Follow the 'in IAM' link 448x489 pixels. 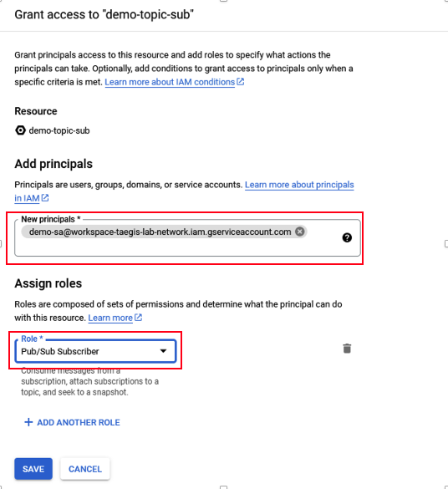click(27, 198)
